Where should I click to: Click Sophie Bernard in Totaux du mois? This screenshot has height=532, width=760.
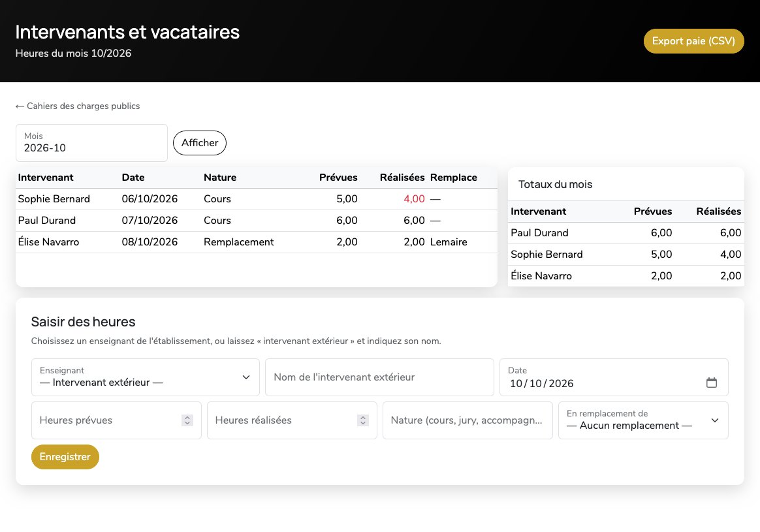point(546,255)
